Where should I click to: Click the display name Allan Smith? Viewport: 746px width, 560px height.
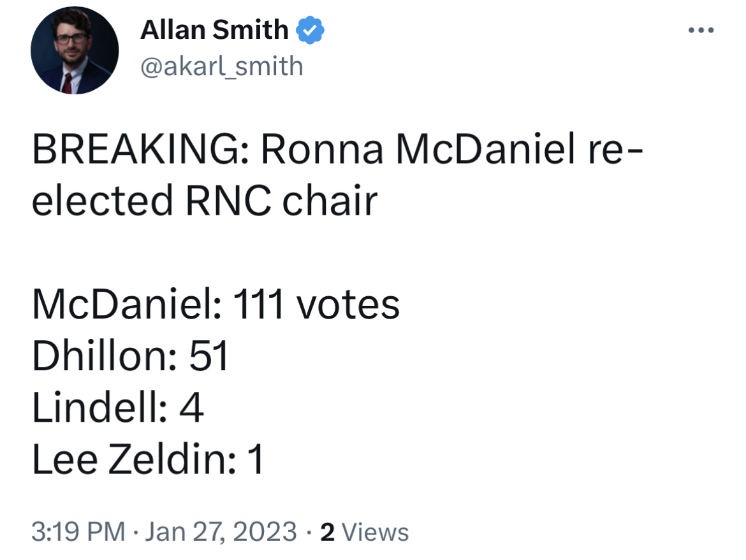(215, 30)
